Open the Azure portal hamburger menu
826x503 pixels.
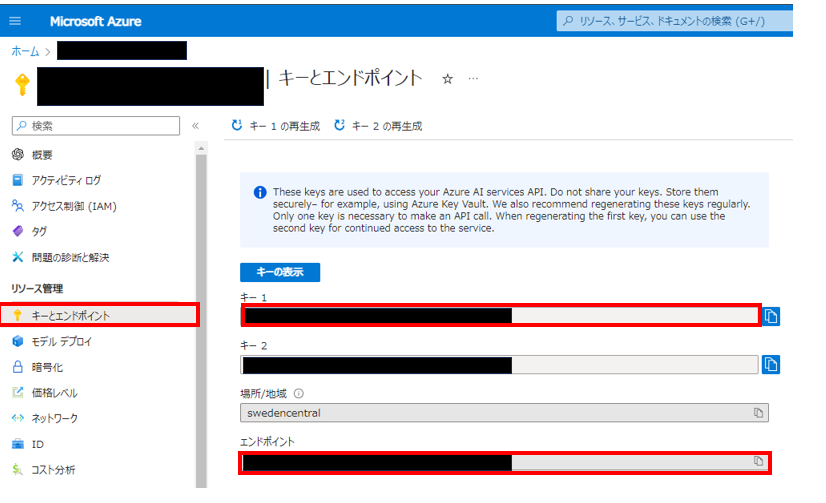pos(15,21)
